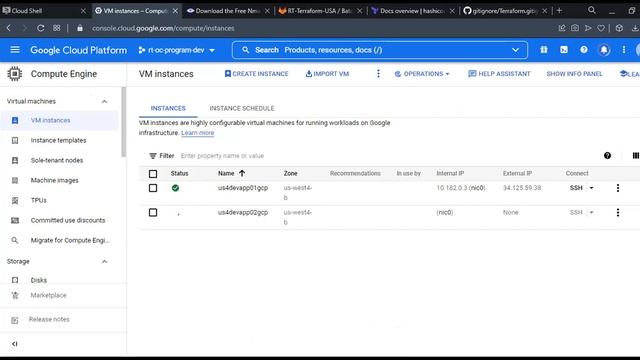640x360 pixels.
Task: Click the Search products and resources field
Action: 380,50
